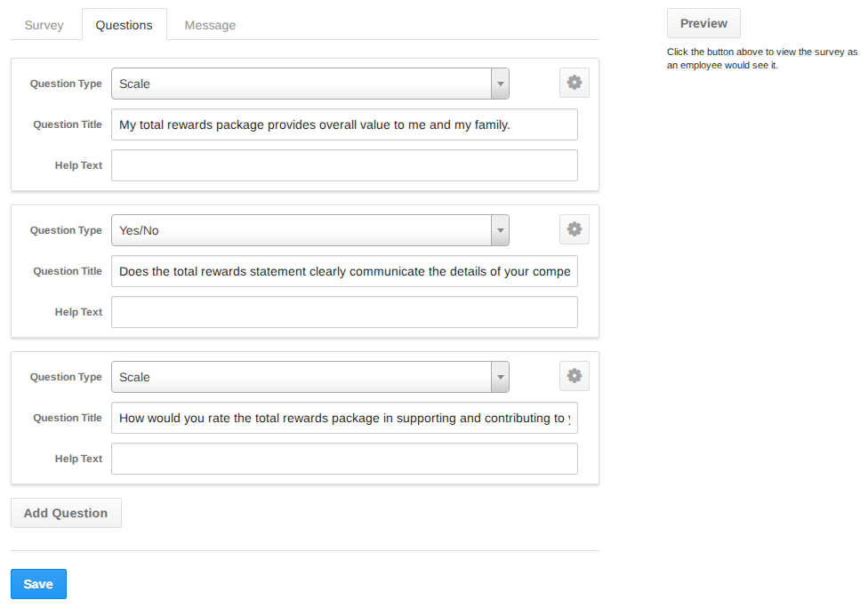This screenshot has width=868, height=608.
Task: Edit the 'Does the total rewards statement' title
Action: pos(344,271)
